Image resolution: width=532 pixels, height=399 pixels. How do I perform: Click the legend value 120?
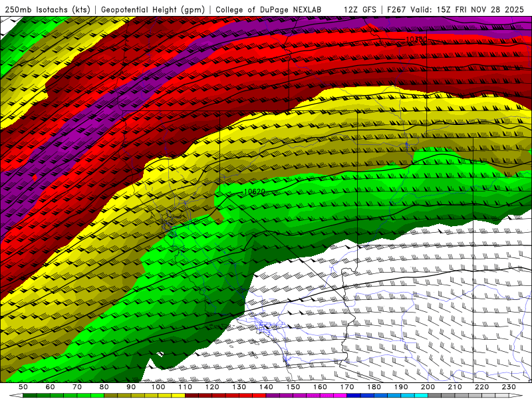pos(212,387)
